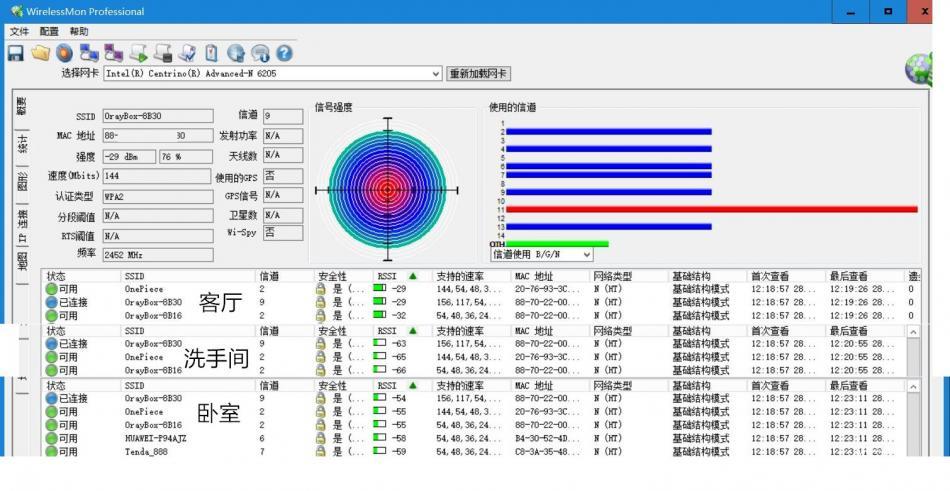Click the red channel 11 usage bar
Screen dimensions: 950x491
(712, 209)
